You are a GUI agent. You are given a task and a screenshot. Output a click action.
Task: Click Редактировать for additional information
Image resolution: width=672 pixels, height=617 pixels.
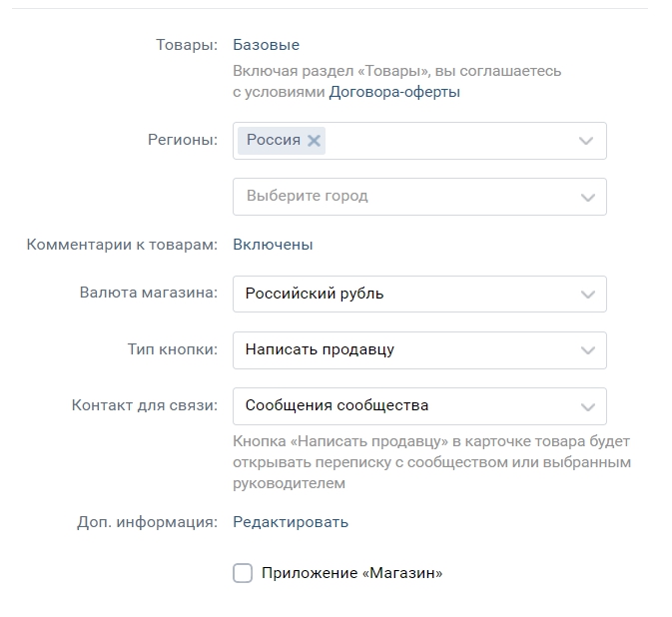coord(291,522)
